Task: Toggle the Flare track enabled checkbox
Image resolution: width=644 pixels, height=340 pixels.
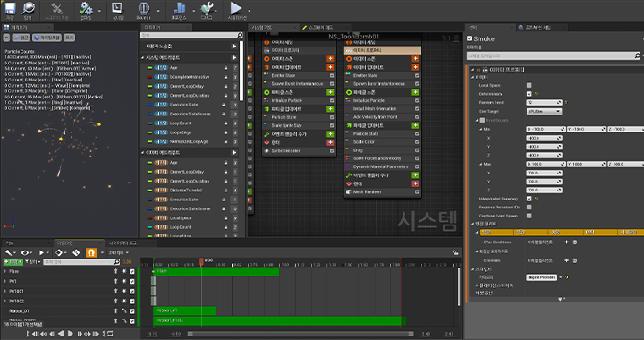Action: tap(131, 271)
